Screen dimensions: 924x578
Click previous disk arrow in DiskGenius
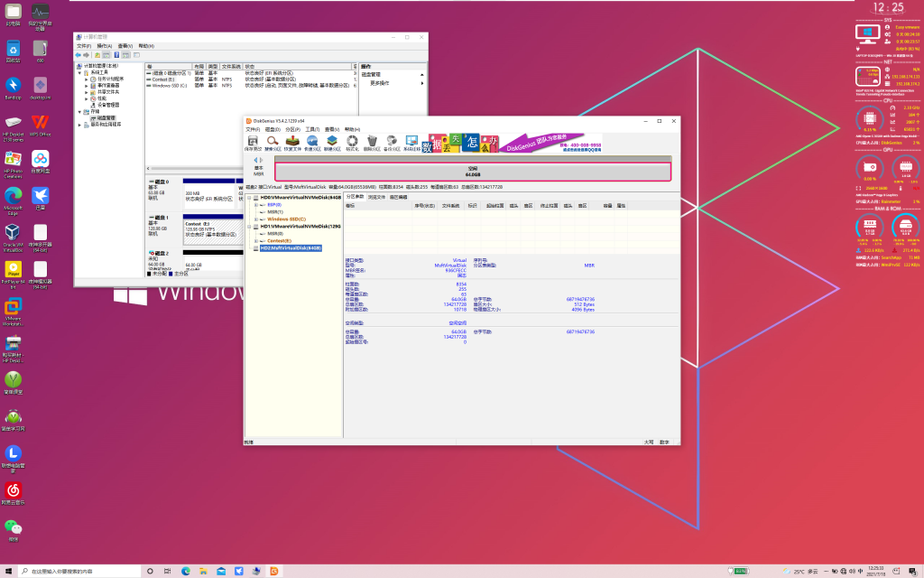255,160
